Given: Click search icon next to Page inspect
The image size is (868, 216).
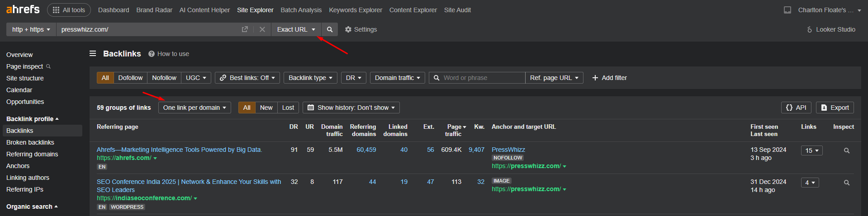Looking at the screenshot, I should 48,66.
